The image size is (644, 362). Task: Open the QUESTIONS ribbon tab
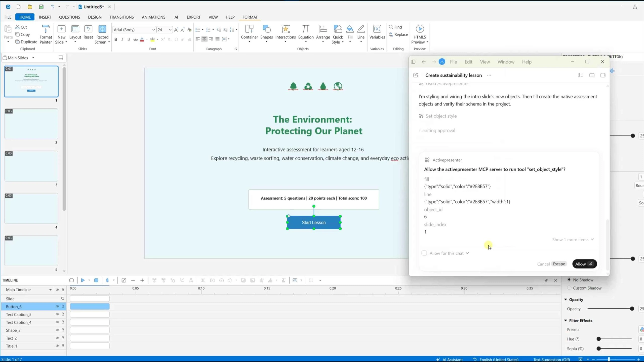pos(69,17)
